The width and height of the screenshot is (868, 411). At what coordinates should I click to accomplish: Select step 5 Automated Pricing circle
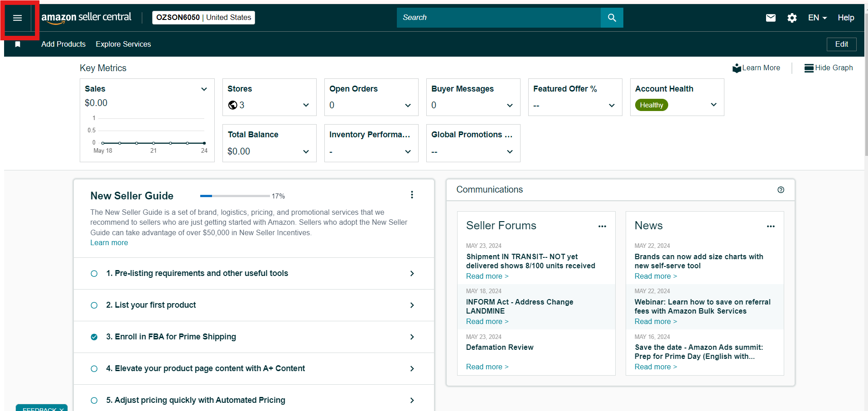(x=94, y=401)
